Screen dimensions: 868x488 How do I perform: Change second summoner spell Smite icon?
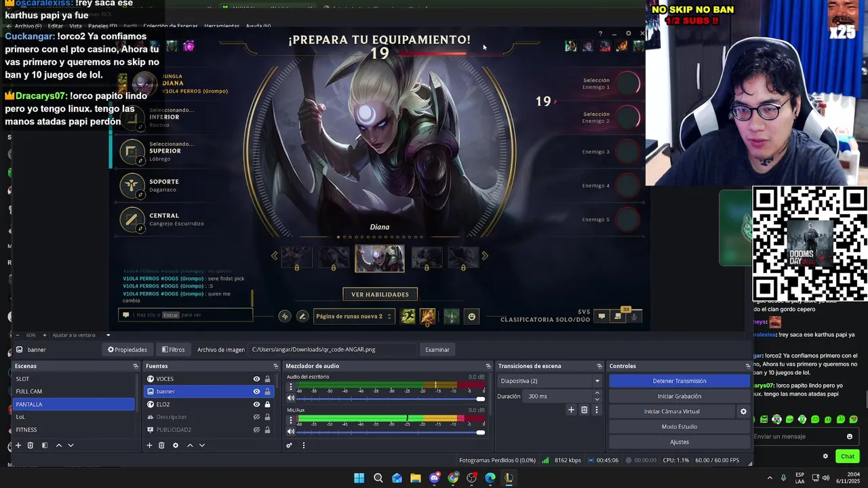point(427,317)
